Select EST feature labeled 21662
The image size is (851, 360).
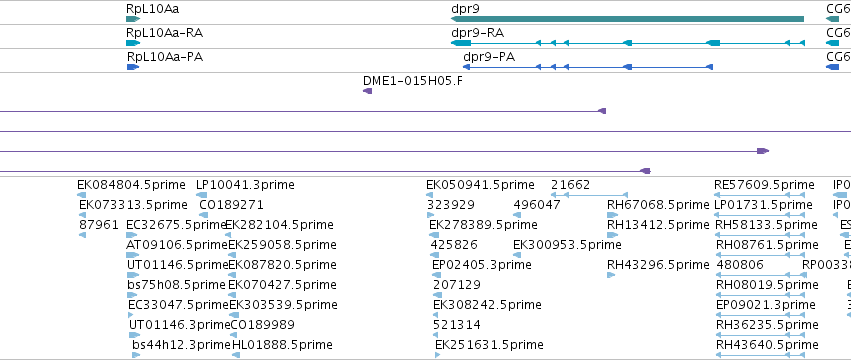pos(589,195)
